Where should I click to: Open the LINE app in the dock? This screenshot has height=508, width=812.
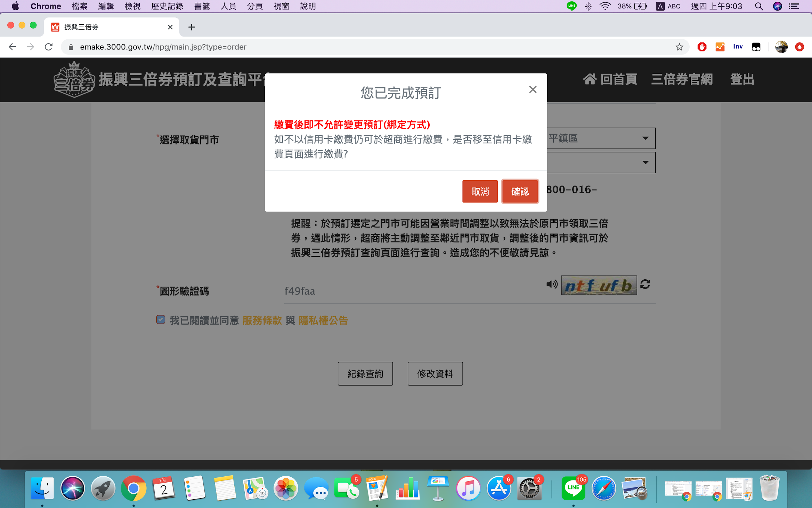573,488
